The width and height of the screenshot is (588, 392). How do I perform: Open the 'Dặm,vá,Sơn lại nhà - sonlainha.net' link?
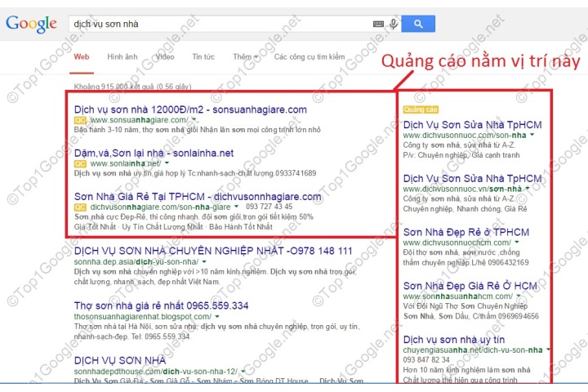[154, 153]
